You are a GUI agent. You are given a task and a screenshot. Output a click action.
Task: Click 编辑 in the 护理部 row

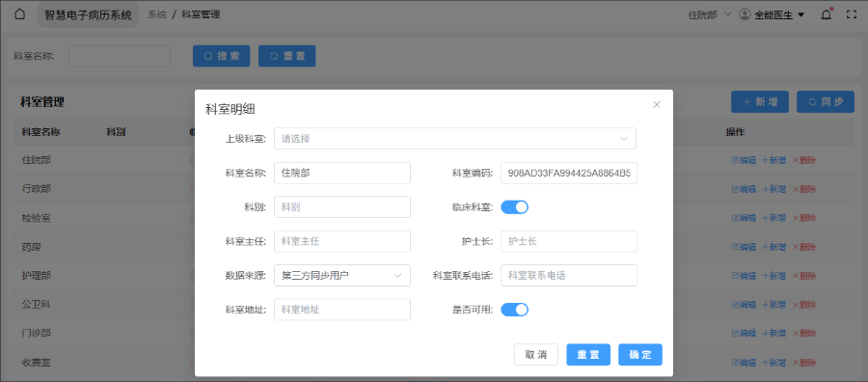pyautogui.click(x=744, y=275)
